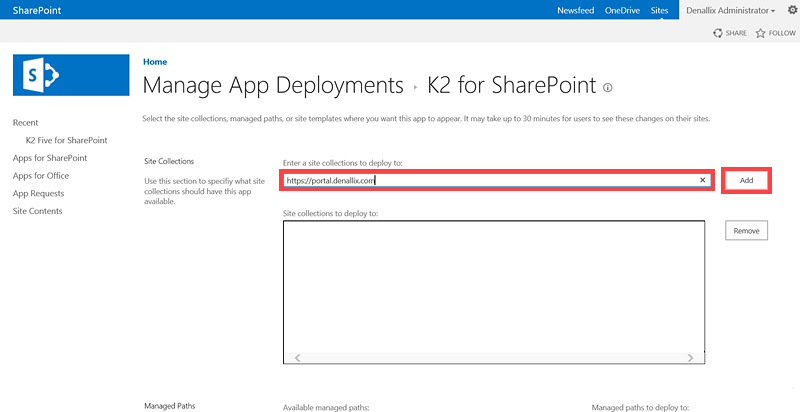This screenshot has width=800, height=412.
Task: Follow the Home breadcrumb link
Action: (155, 62)
